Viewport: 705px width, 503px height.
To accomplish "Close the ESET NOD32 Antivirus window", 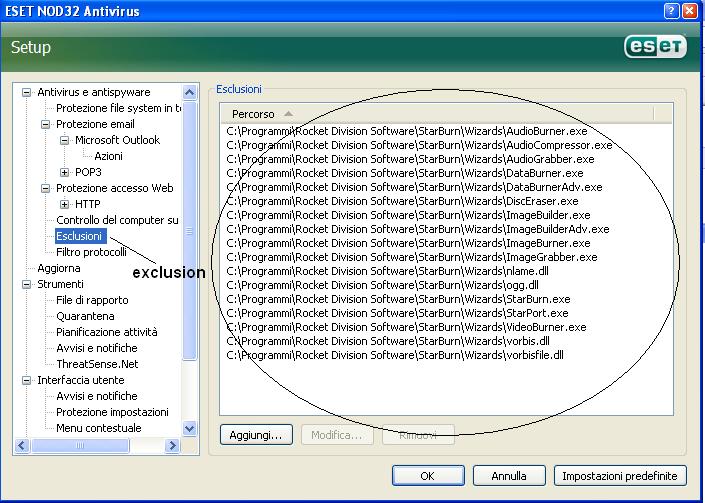I will point(690,11).
